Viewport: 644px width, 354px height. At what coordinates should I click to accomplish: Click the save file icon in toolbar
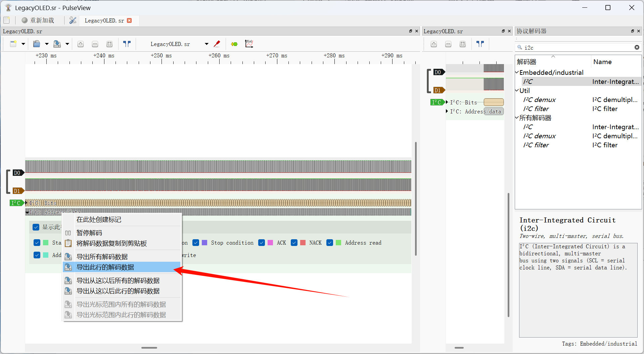(x=57, y=44)
